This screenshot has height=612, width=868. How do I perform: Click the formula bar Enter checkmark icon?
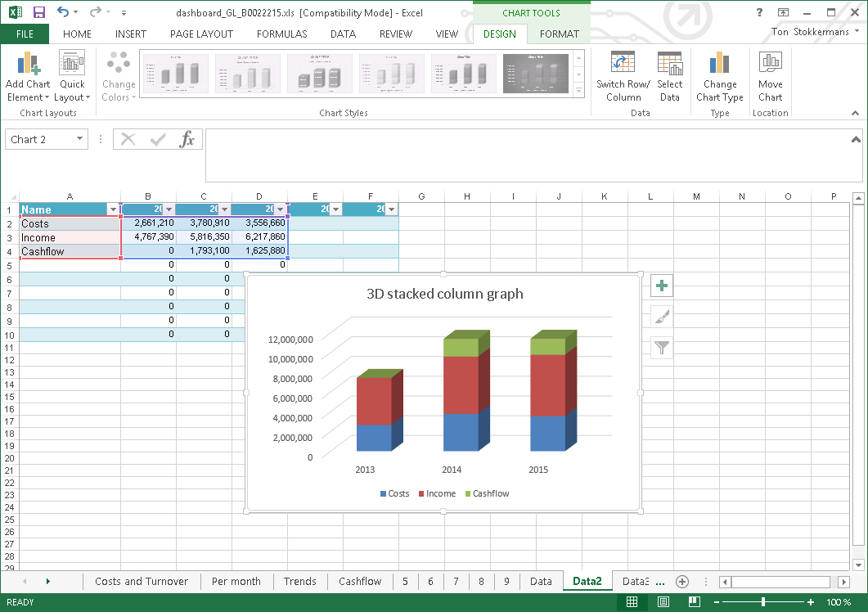[x=158, y=139]
